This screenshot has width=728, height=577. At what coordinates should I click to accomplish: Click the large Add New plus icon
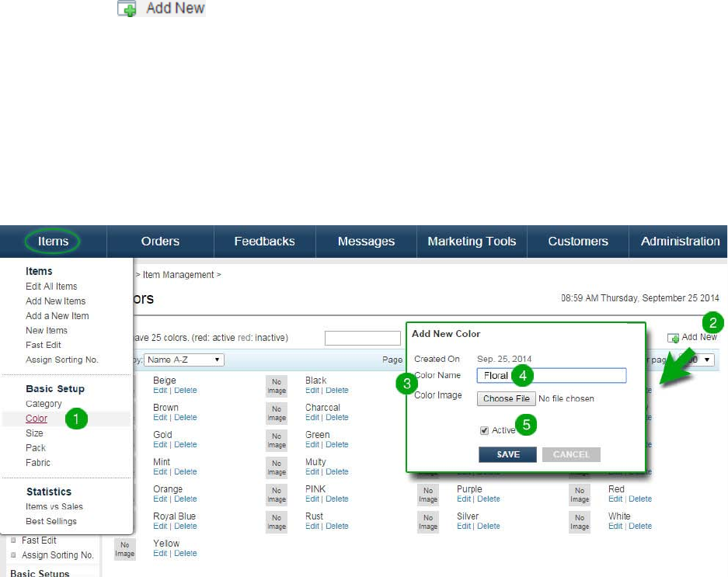pyautogui.click(x=127, y=9)
